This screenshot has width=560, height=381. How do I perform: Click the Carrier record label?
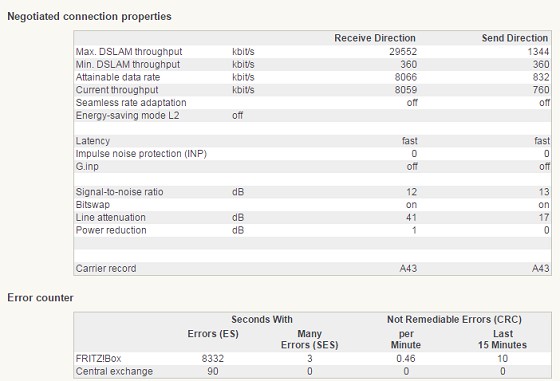pyautogui.click(x=106, y=269)
